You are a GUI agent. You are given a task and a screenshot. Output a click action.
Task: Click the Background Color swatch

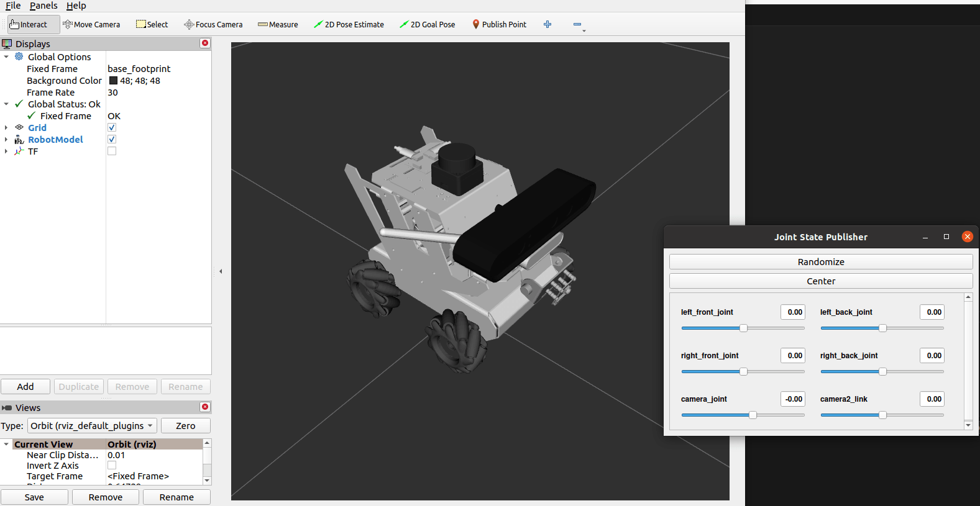coord(113,81)
